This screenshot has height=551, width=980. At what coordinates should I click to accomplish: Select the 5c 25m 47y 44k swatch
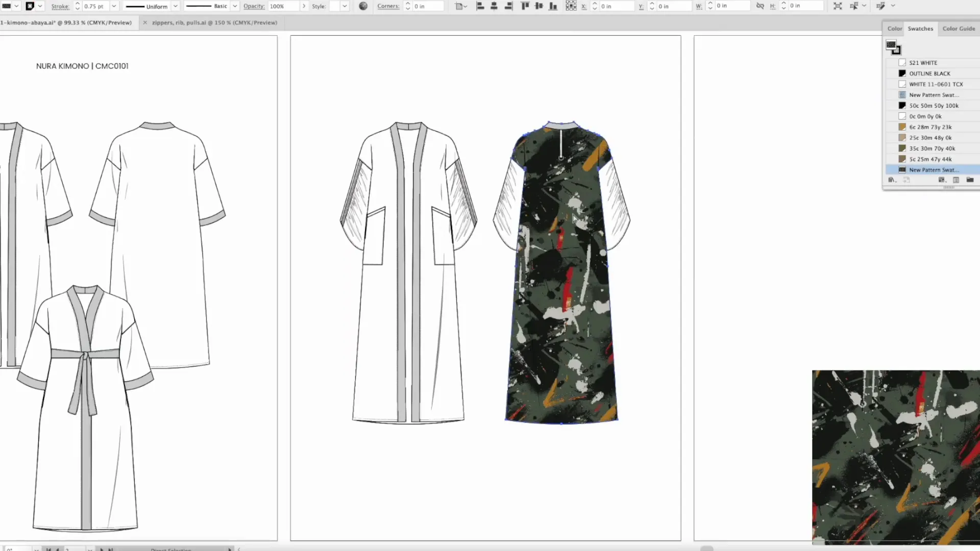coord(933,159)
